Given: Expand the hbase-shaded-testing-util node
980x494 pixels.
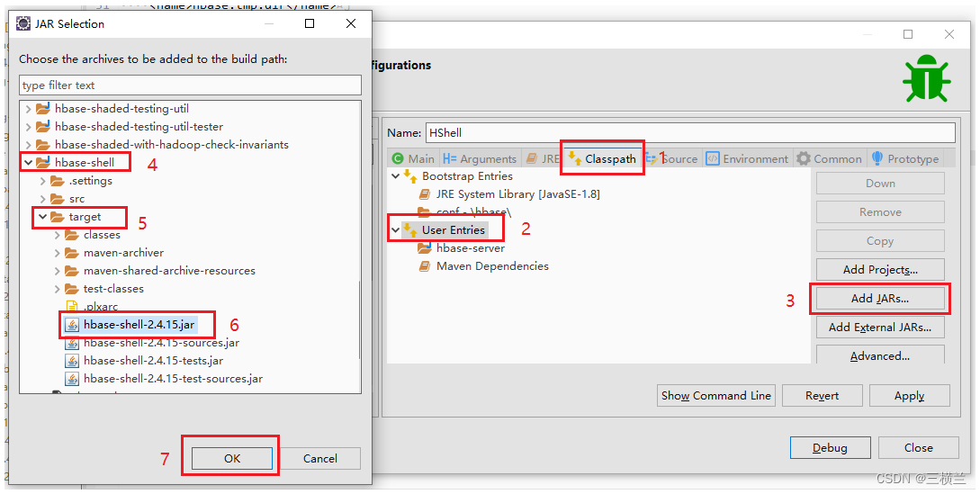Looking at the screenshot, I should (x=28, y=109).
